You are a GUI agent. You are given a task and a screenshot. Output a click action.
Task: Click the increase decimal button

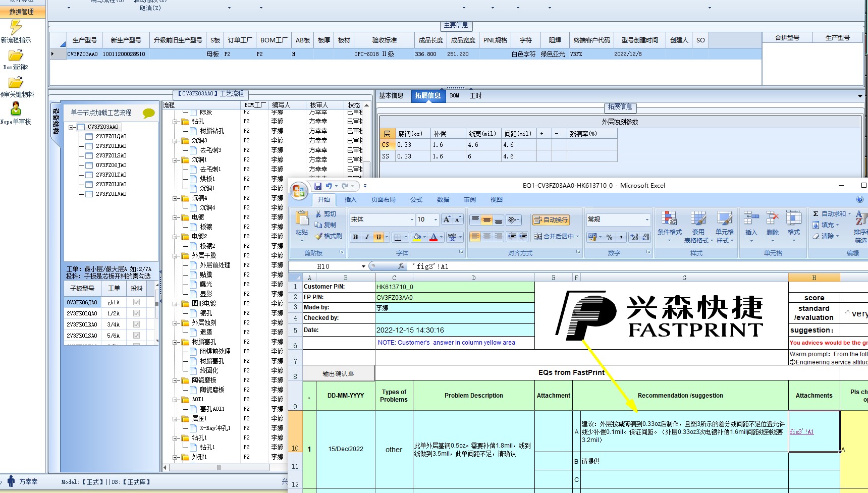click(x=634, y=237)
